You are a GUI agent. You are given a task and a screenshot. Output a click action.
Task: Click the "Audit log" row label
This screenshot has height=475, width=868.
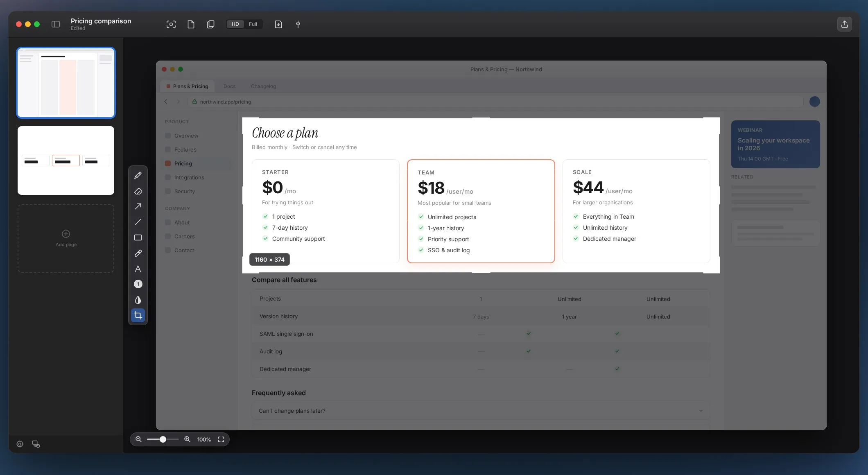(x=271, y=351)
